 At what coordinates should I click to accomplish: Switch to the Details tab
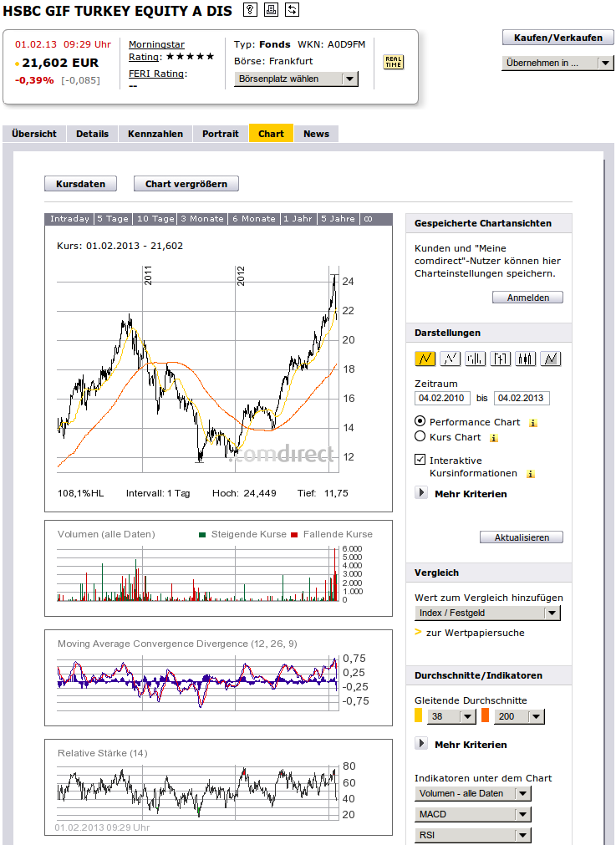point(92,134)
